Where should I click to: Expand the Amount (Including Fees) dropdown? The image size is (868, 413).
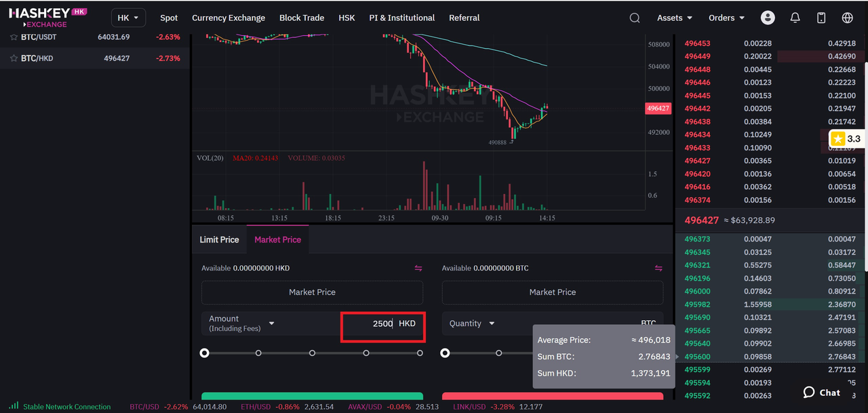[271, 323]
